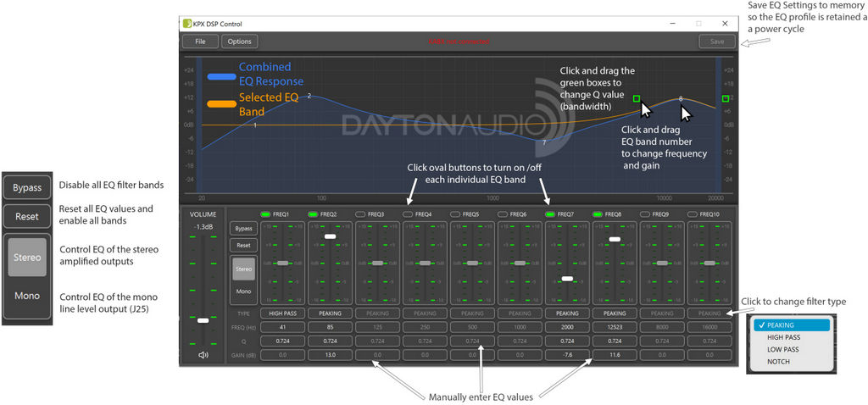The height and width of the screenshot is (405, 868).
Task: Click the FREQ10 gain slider handle
Action: point(709,264)
